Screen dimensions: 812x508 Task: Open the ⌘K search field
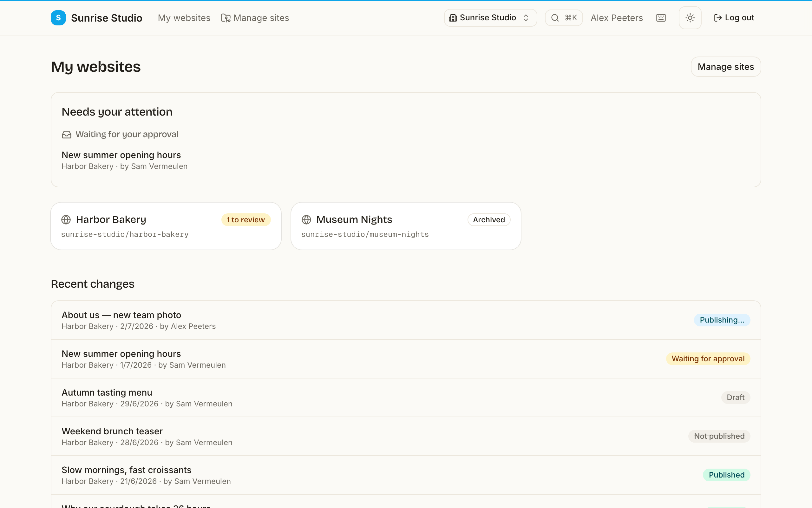coord(564,18)
